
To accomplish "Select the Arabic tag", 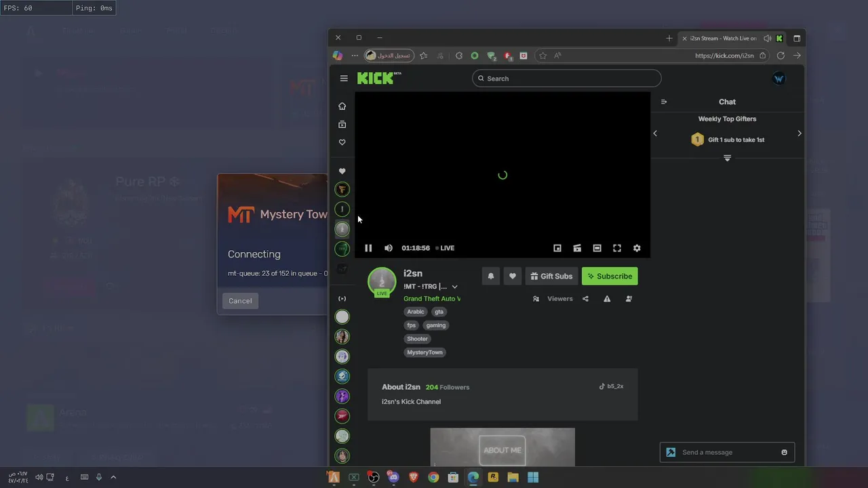I will click(x=416, y=312).
